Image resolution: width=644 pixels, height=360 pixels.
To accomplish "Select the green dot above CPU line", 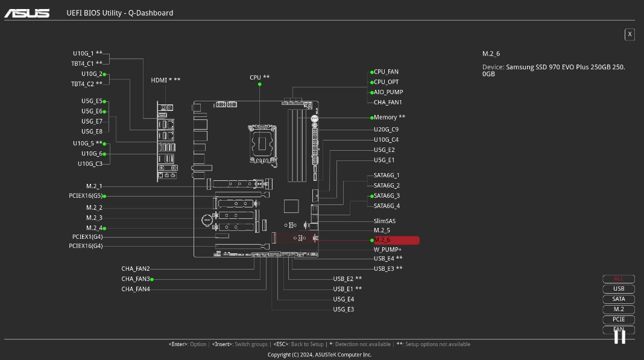I will 259,84.
